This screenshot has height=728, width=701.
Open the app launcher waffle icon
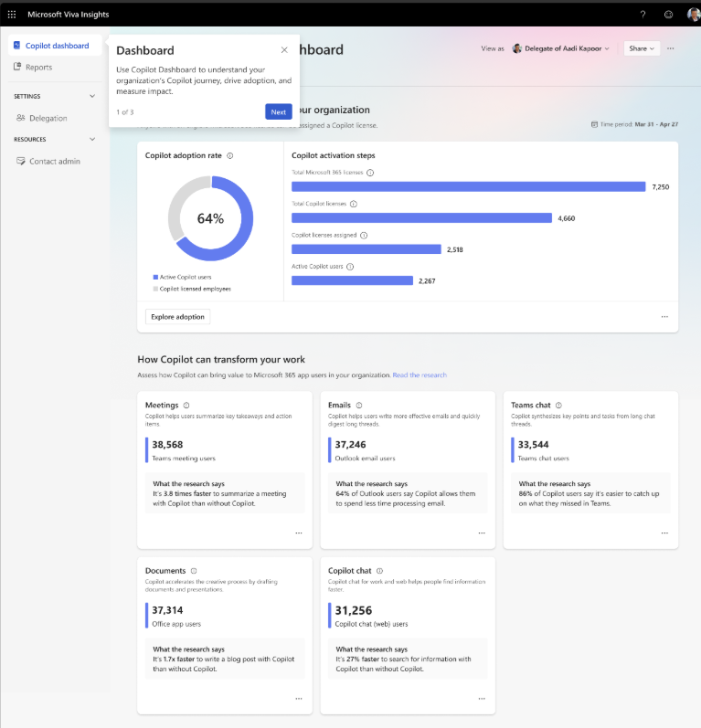click(x=12, y=15)
